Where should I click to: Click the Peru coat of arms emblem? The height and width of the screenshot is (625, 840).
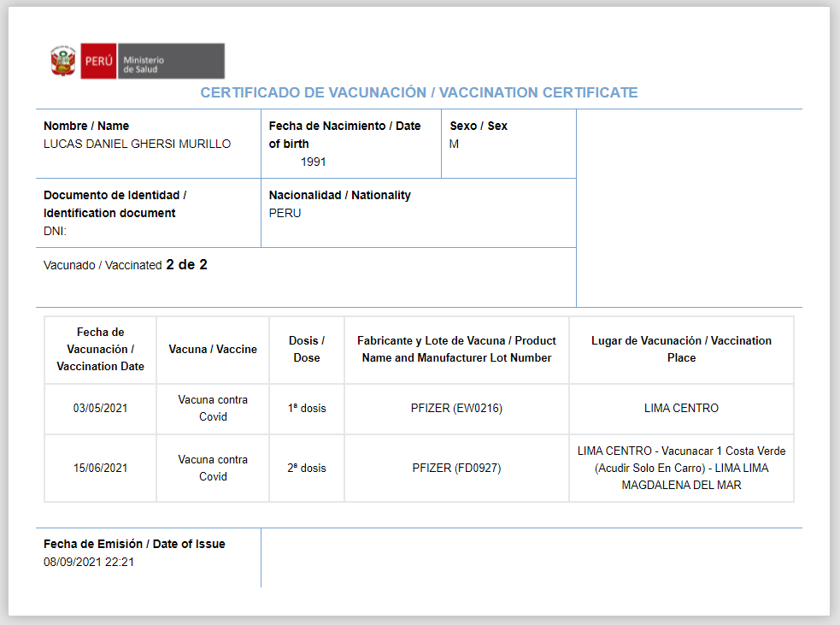(63, 62)
